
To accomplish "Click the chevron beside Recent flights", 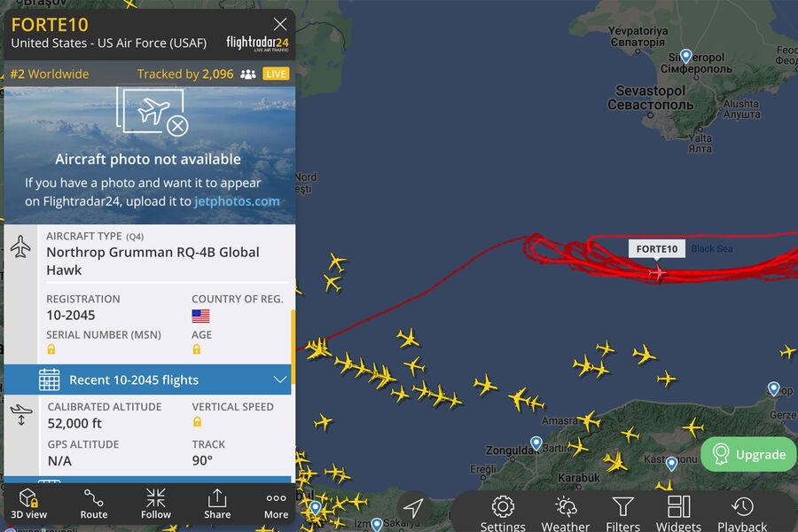I will (x=279, y=379).
